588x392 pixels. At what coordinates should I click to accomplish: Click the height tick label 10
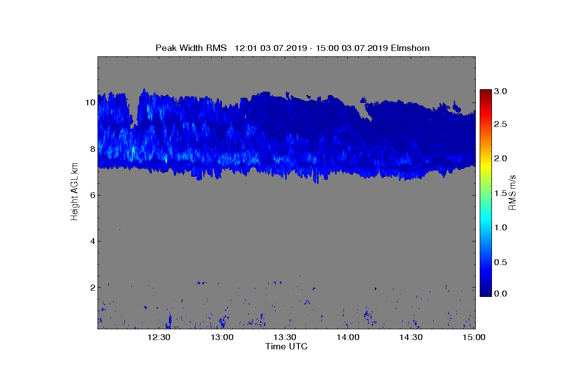click(x=90, y=103)
